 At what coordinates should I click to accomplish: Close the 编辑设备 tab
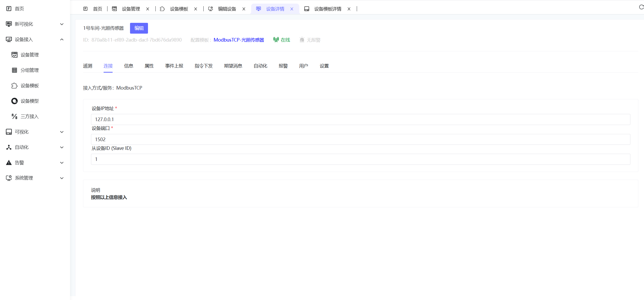(243, 9)
